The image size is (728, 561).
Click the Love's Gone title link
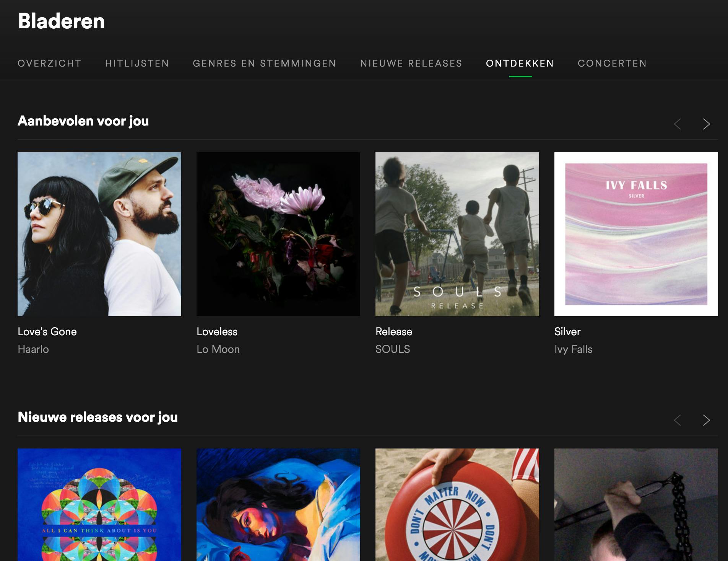click(47, 332)
